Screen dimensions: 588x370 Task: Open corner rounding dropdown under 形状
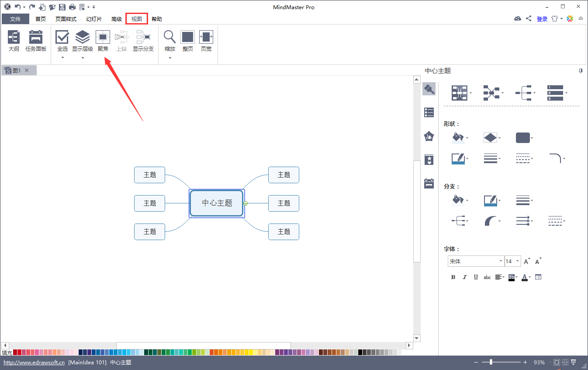557,158
